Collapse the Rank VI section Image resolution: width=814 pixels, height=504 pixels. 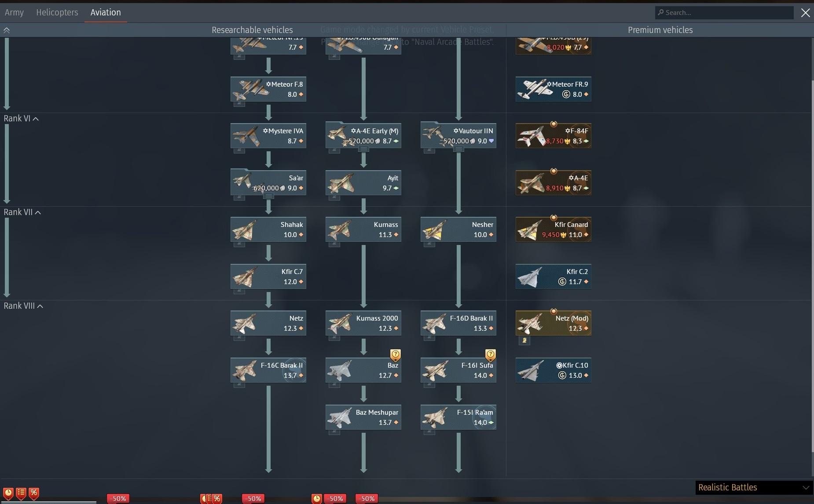click(x=21, y=118)
